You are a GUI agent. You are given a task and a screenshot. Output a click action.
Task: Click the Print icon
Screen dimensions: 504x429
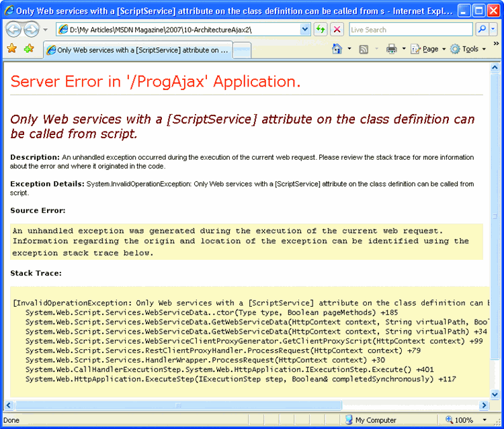pos(391,49)
